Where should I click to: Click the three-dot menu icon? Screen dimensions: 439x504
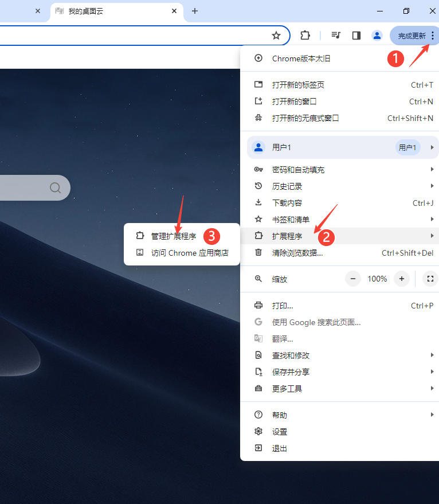pyautogui.click(x=432, y=36)
